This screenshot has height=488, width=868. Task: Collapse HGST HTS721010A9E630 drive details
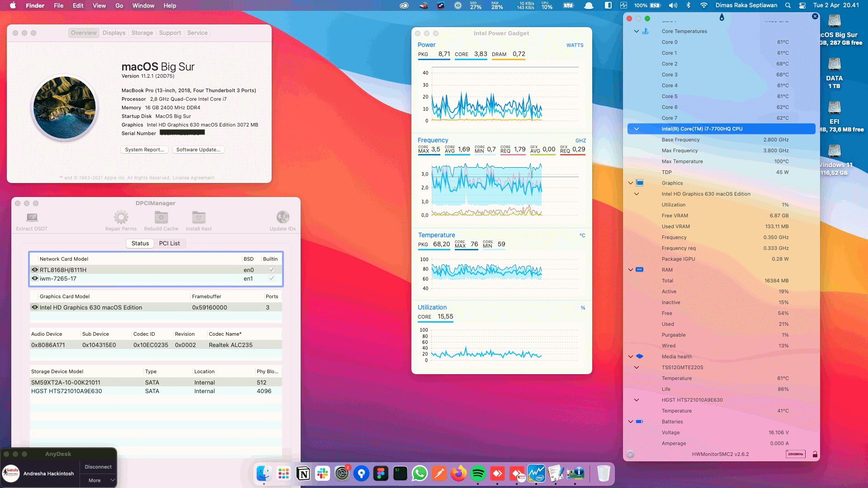(636, 400)
